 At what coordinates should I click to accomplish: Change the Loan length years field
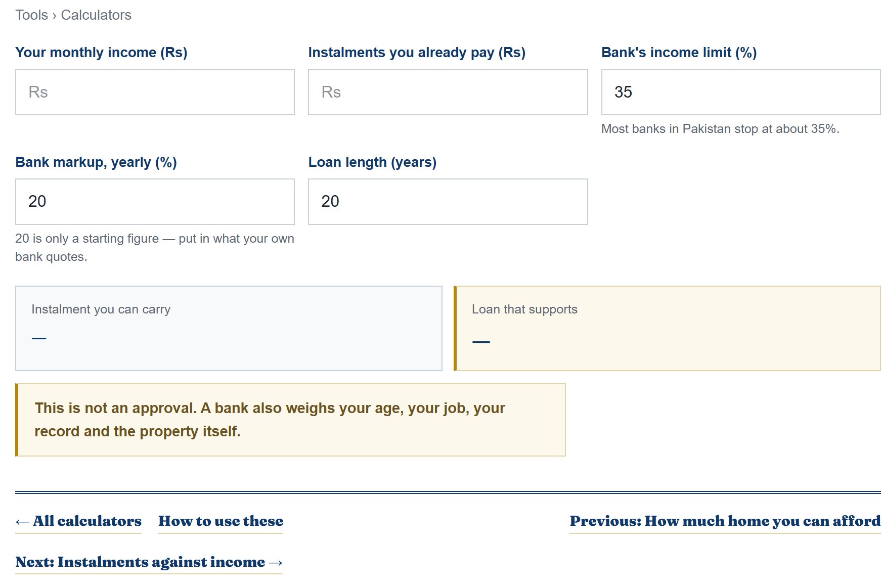[448, 202]
